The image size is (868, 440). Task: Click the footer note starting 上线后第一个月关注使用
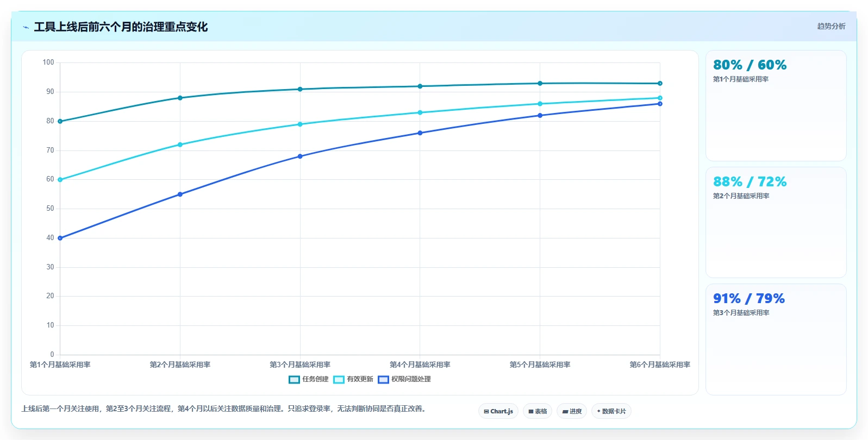click(225, 408)
